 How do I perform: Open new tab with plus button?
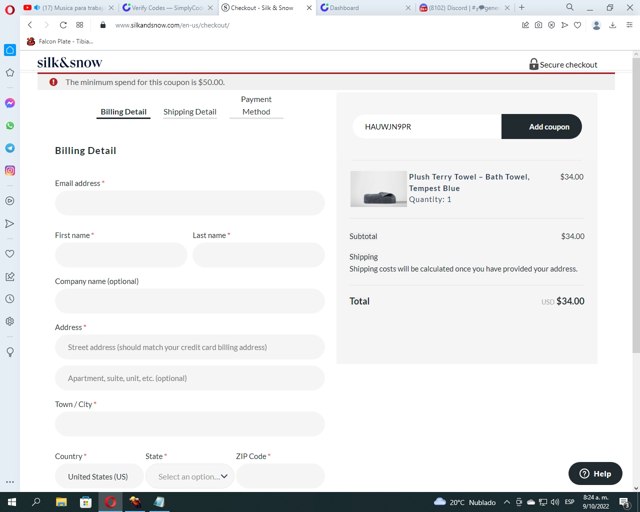coord(522,7)
